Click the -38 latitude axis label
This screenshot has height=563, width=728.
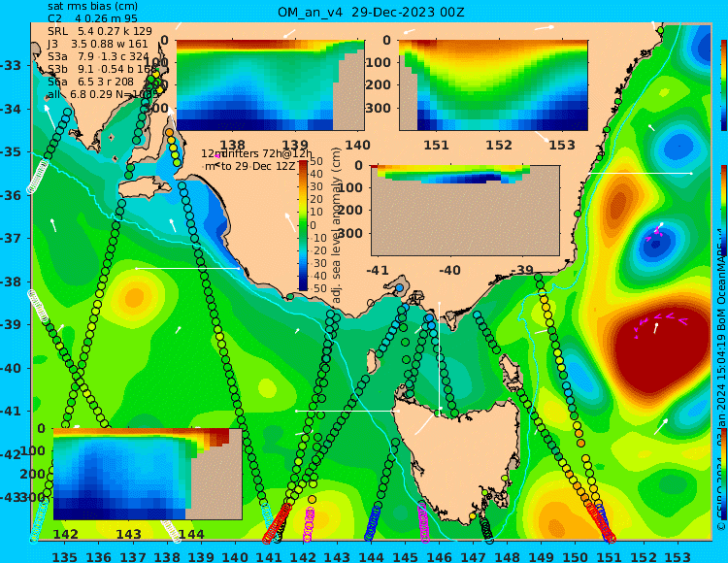[11, 281]
